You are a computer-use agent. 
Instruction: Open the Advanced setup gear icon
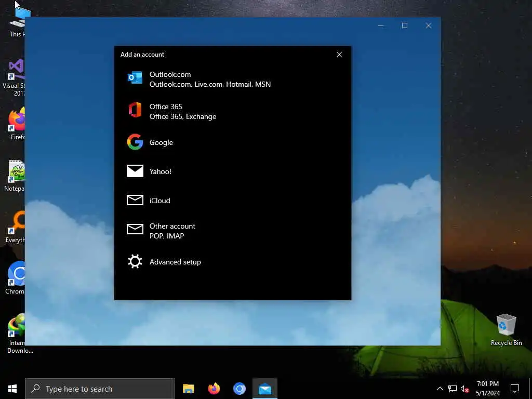click(135, 262)
